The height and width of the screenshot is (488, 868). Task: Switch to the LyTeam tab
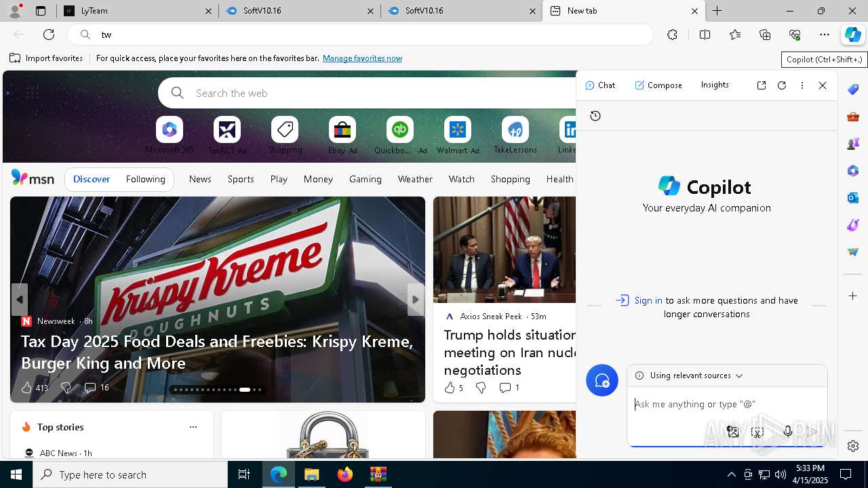click(138, 11)
